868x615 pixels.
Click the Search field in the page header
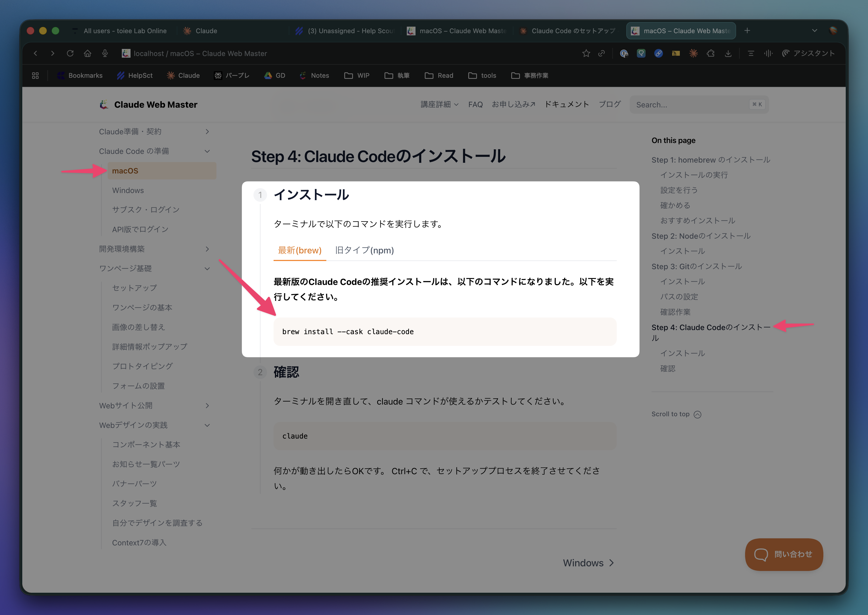(699, 104)
